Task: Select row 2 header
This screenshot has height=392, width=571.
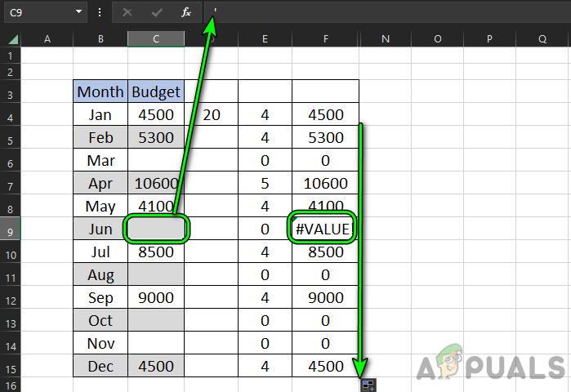Action: click(x=10, y=72)
